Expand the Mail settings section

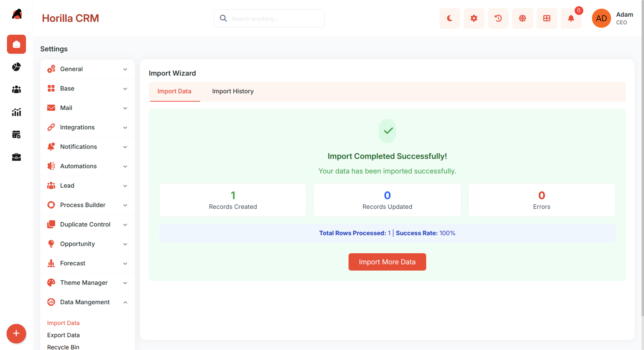point(87,108)
